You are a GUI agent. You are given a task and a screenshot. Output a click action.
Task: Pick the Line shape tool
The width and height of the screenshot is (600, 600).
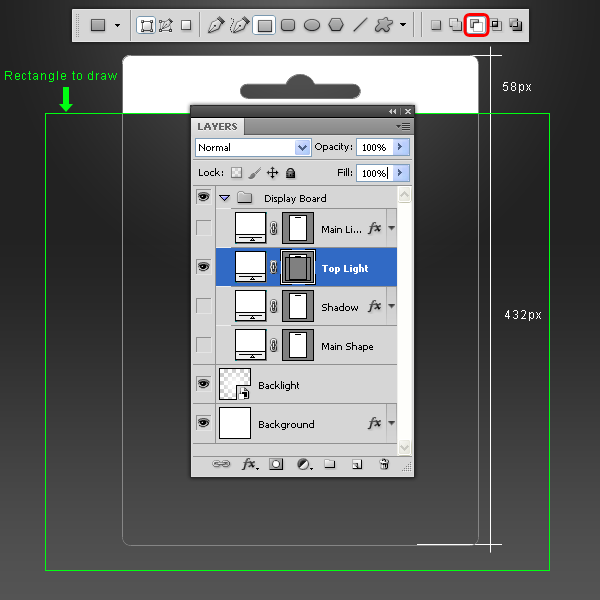[x=359, y=25]
